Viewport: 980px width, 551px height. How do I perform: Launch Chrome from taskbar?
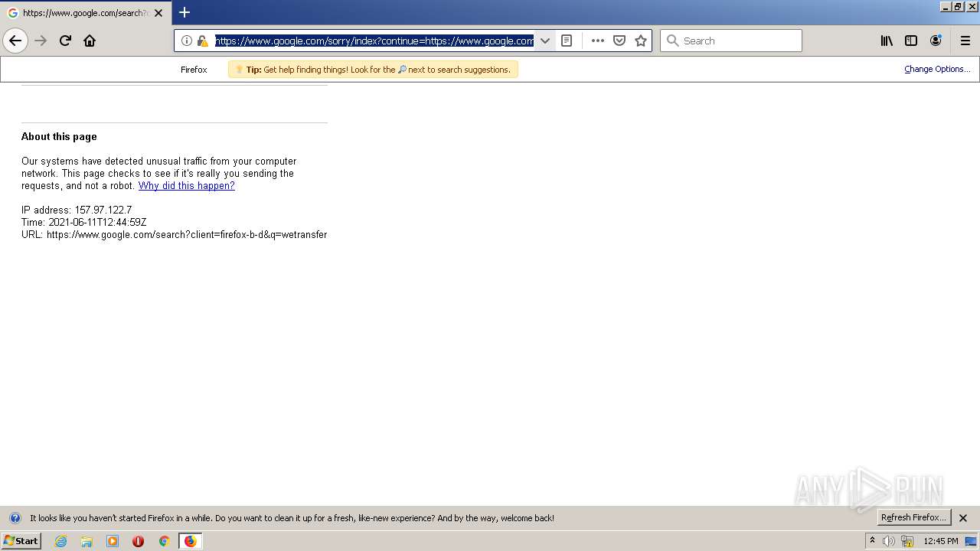pyautogui.click(x=164, y=541)
